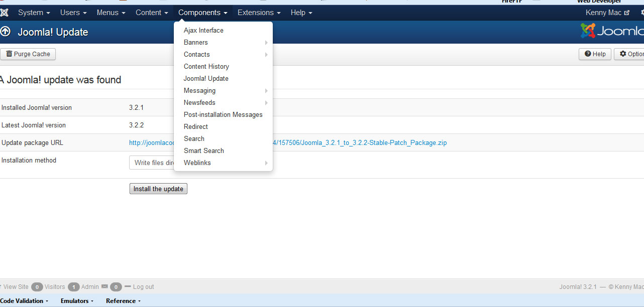The height and width of the screenshot is (307, 644).
Task: Open the Options toolbar button
Action: pos(629,54)
